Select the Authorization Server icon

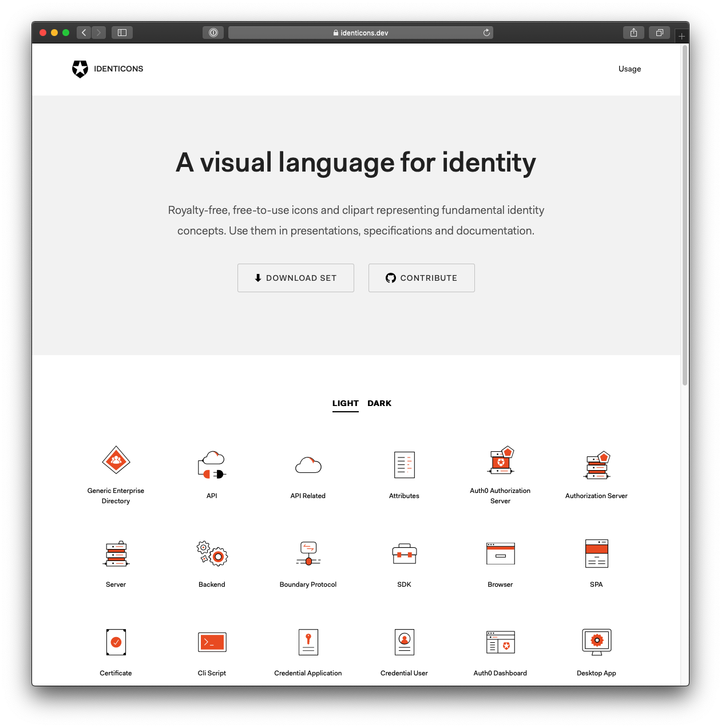pos(597,465)
